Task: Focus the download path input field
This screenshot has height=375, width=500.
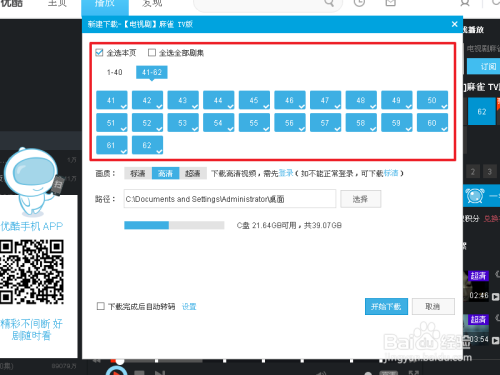Action: 230,199
